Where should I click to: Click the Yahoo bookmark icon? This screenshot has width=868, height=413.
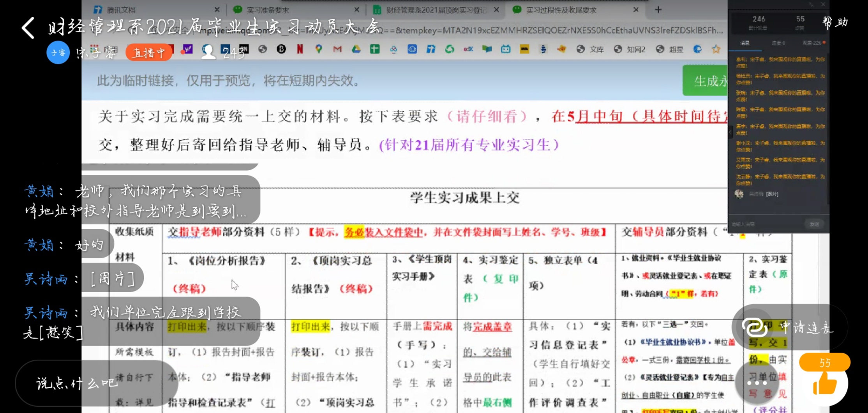(x=188, y=49)
